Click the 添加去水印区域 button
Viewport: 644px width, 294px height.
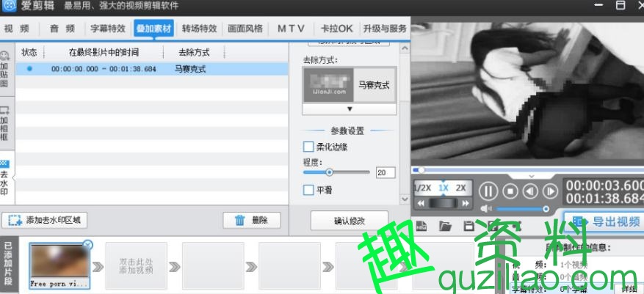pos(45,220)
